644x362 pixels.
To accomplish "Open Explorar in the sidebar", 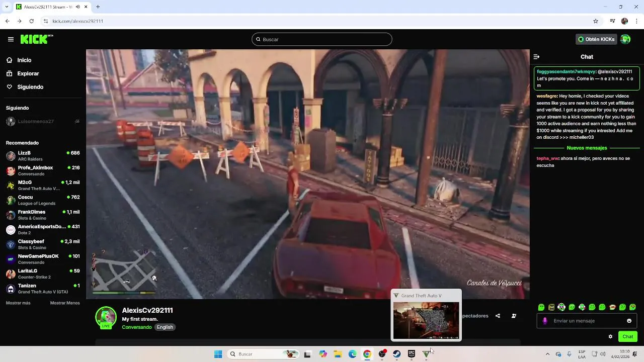I will (x=28, y=73).
